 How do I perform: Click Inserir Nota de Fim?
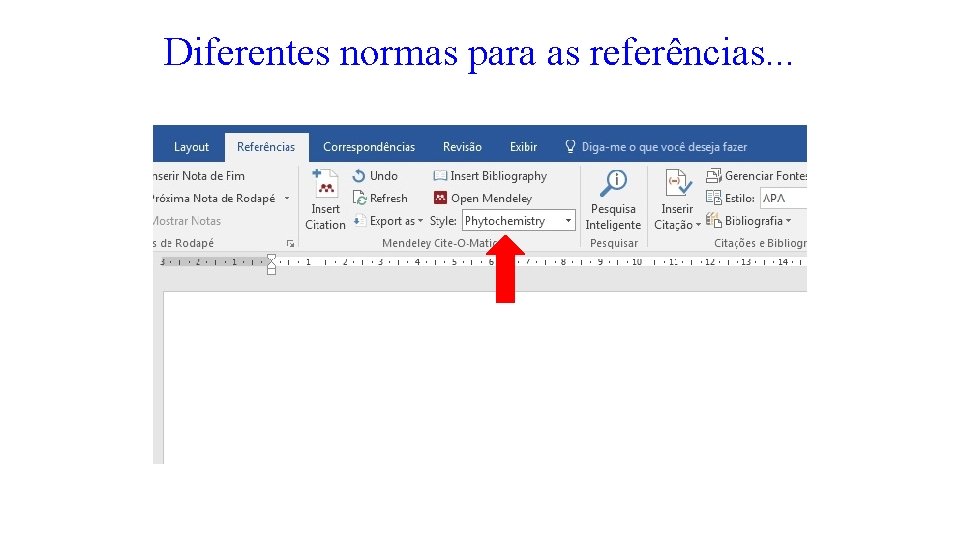[x=198, y=176]
